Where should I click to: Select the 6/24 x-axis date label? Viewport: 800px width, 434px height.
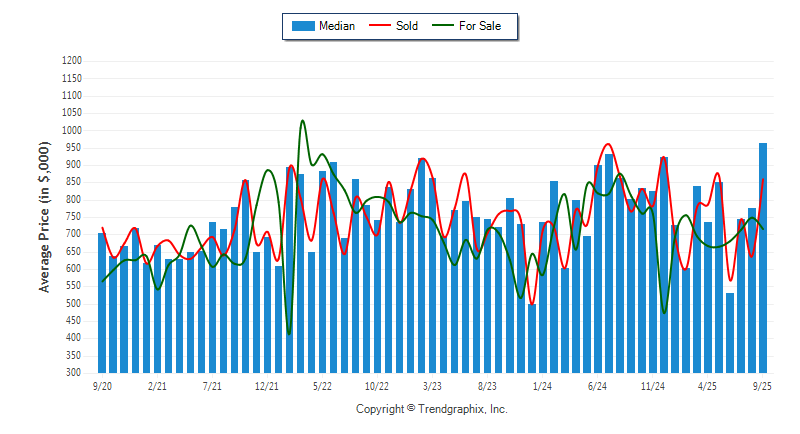pyautogui.click(x=598, y=385)
